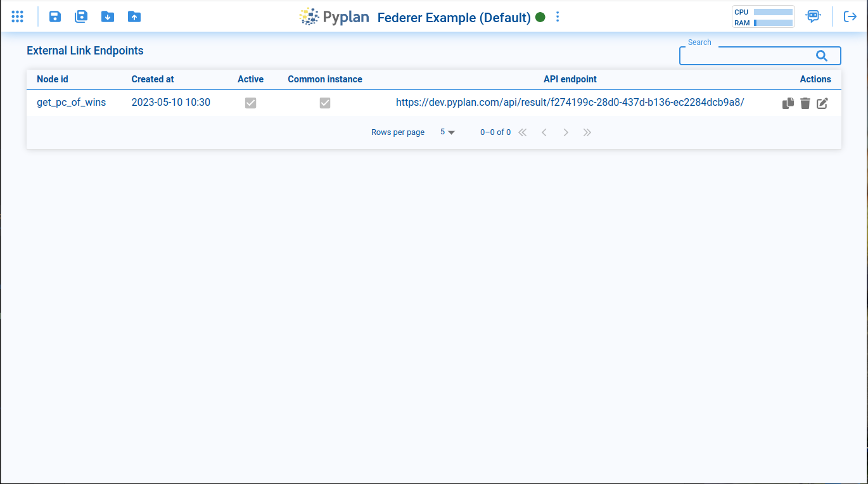Open the dev.pyplan.com API endpoint link

[570, 102]
